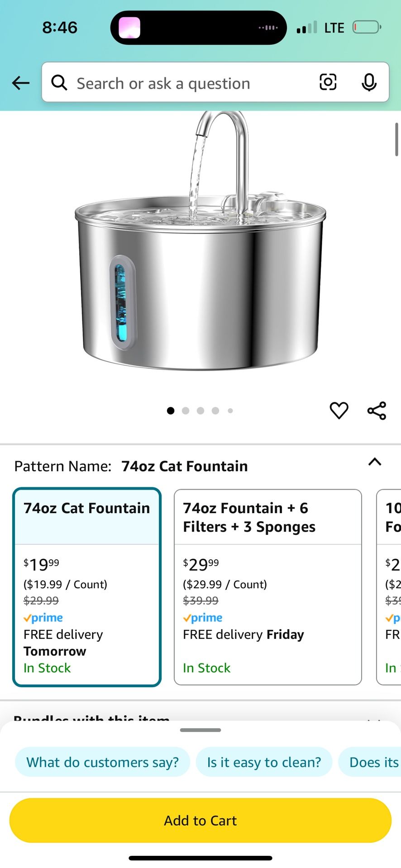This screenshot has height=868, width=401.
Task: Tap the second image carousel dot
Action: 186,410
